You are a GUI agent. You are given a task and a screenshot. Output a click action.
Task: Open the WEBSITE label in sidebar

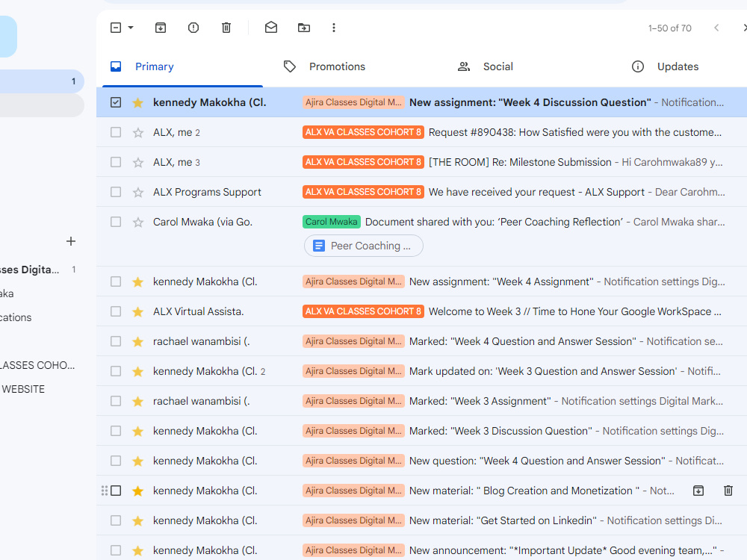(23, 389)
